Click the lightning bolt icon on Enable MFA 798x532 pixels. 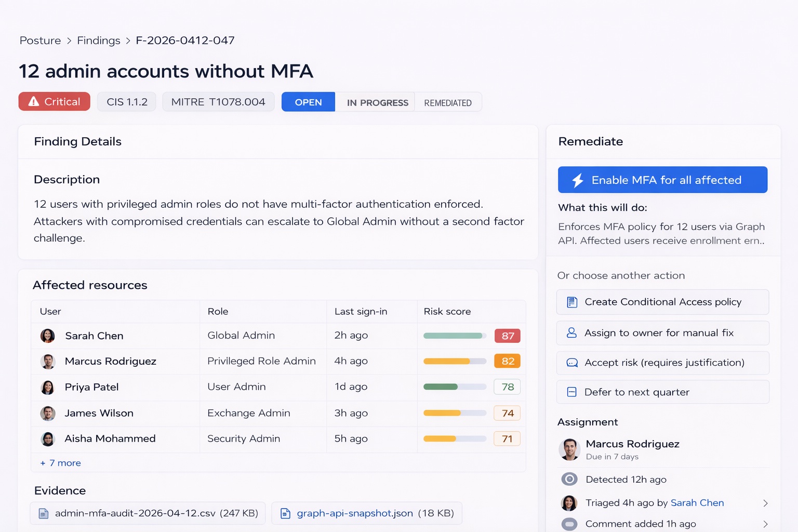[x=578, y=180]
